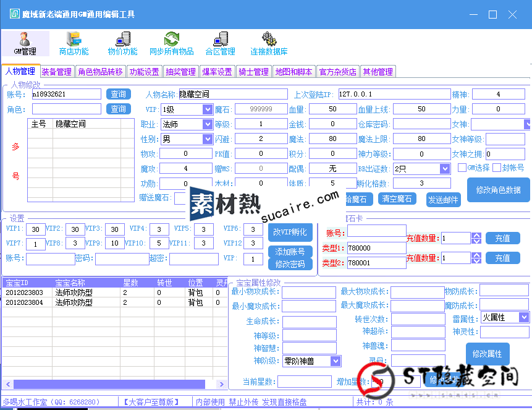Select the 骑士管理 tab
Viewport: 532px width, 410px height.
253,72
